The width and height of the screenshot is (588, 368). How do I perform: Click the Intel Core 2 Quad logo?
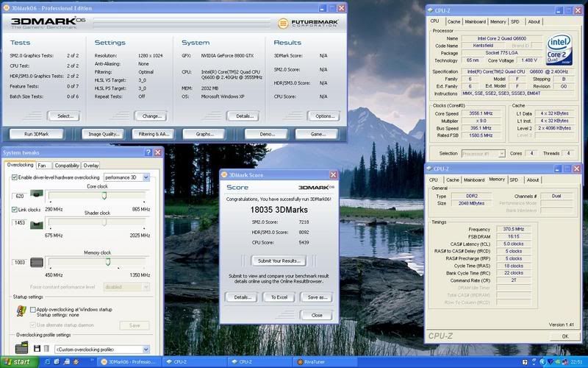pyautogui.click(x=559, y=50)
